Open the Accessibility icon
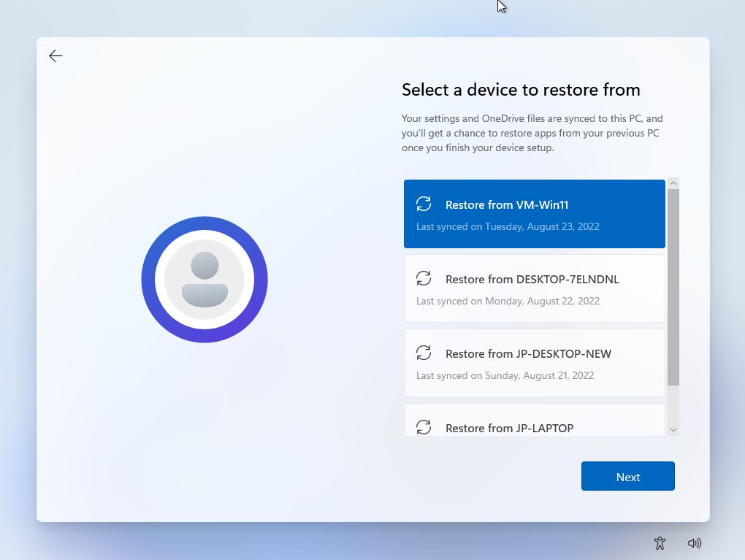 pos(660,543)
